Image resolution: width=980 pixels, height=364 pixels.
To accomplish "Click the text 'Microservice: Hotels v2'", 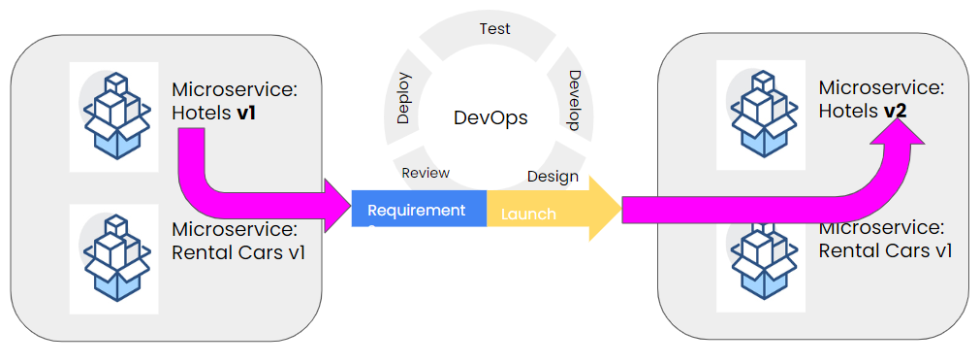I will (x=881, y=99).
